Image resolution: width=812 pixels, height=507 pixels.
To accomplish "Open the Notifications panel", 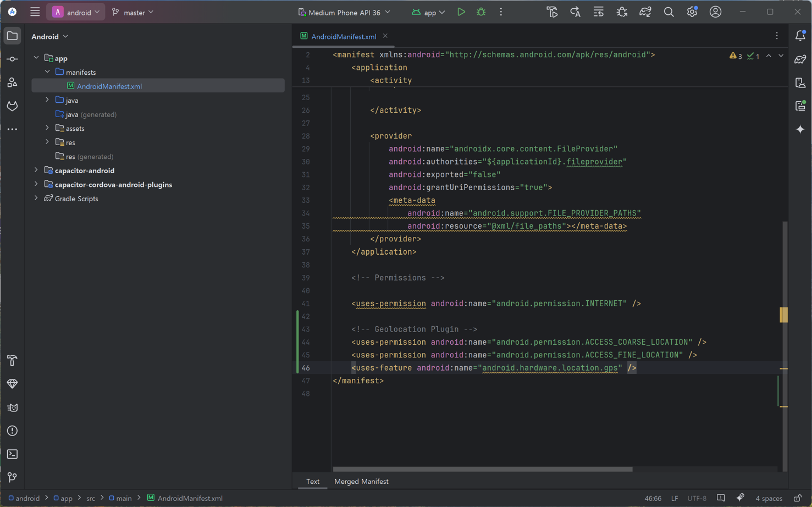I will click(800, 36).
